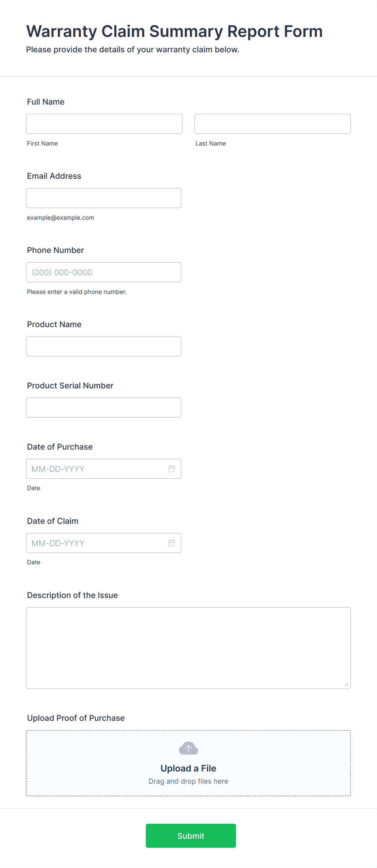Viewport: 377px width, 868px height.
Task: Click the Warranty Claim Summary Report Form heading
Action: coord(174,31)
